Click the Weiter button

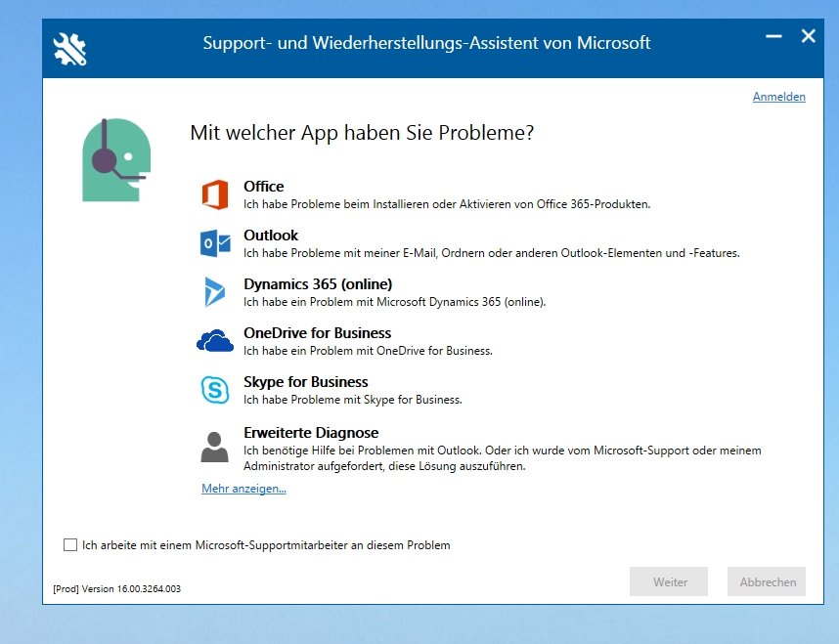669,581
